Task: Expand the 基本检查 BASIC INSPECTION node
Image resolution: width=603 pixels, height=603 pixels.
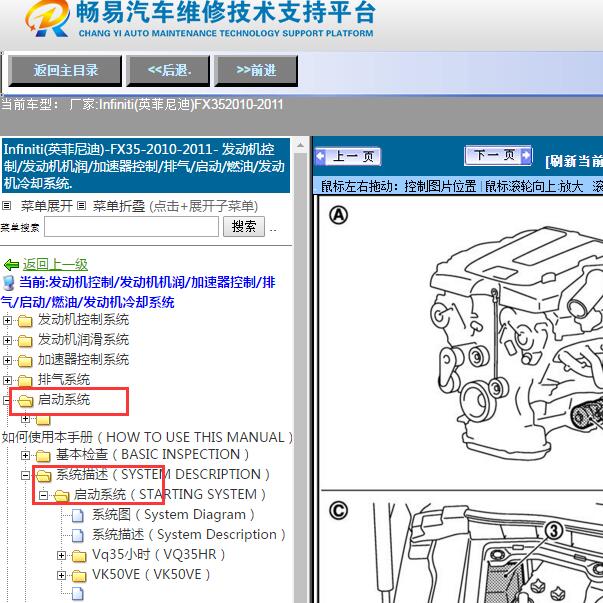Action: coord(25,456)
